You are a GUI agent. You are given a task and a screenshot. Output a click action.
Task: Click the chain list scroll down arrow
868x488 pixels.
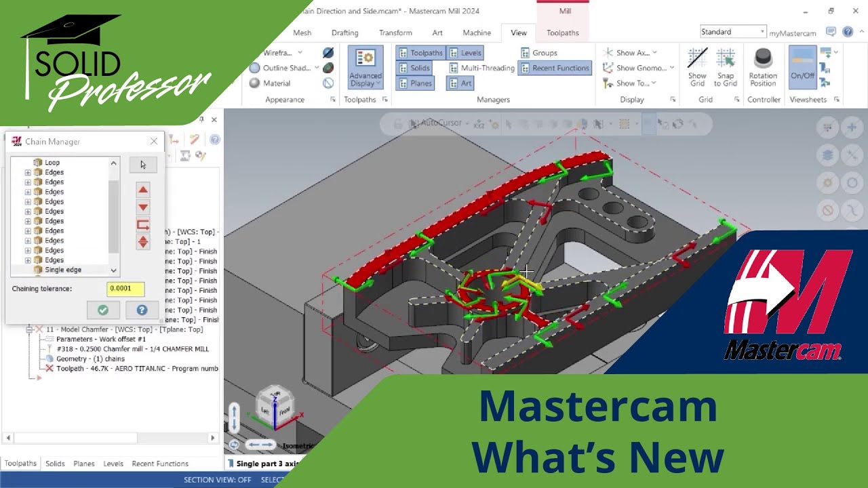(113, 270)
